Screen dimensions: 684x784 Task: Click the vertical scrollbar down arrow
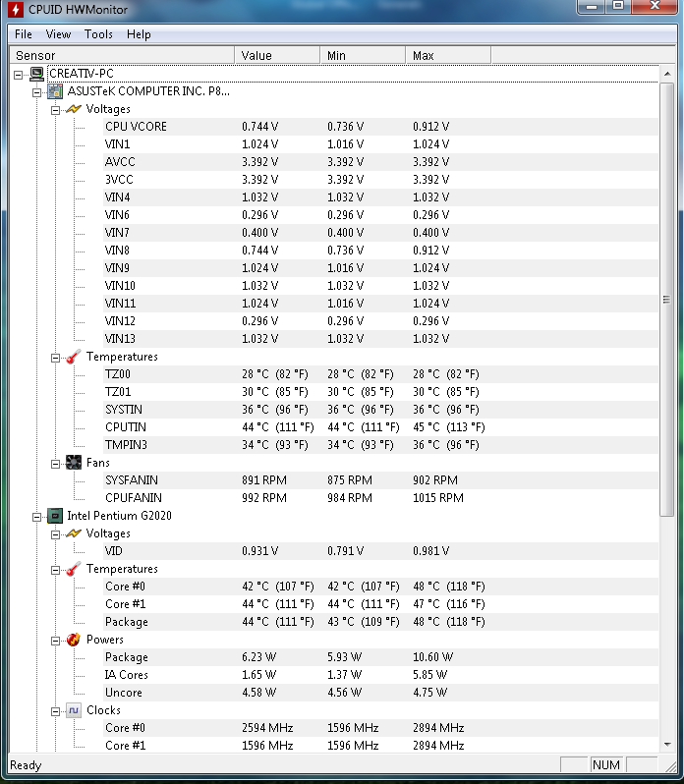667,745
